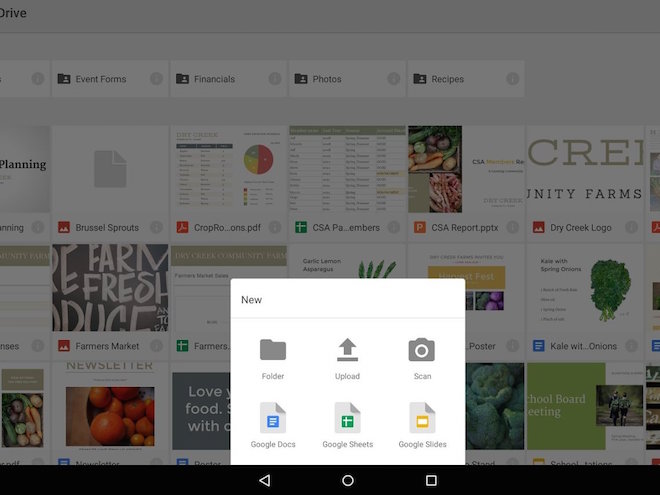Open the Farmers Market fresh produce thumbnail
660x495 pixels.
point(110,288)
